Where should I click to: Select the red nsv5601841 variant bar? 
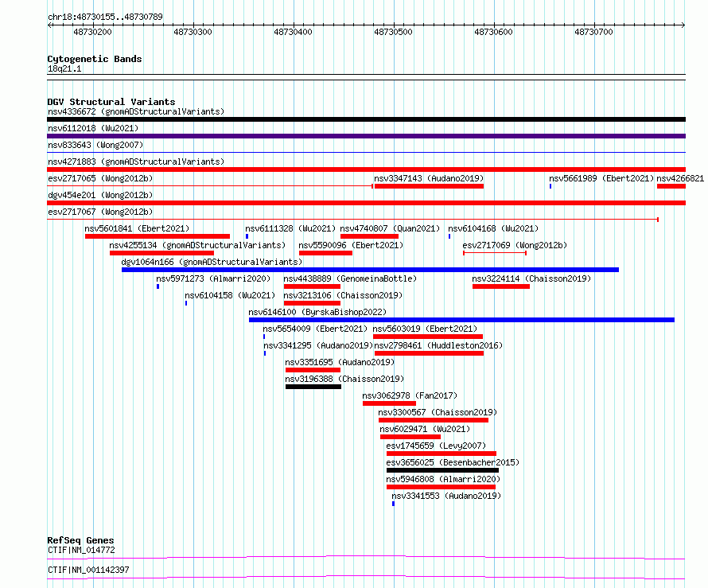click(158, 236)
